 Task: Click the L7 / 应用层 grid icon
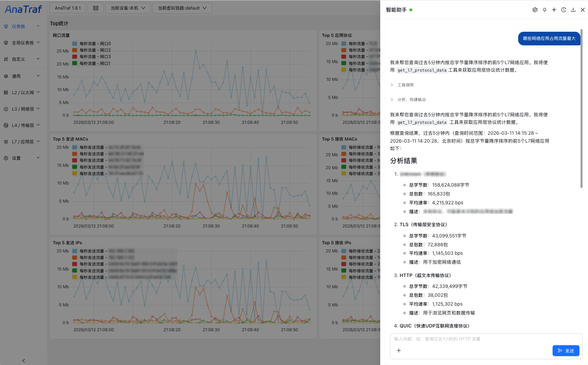coord(6,142)
